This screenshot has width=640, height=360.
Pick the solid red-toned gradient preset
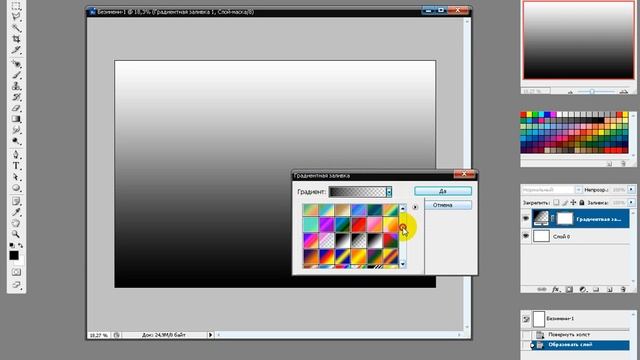click(x=358, y=224)
